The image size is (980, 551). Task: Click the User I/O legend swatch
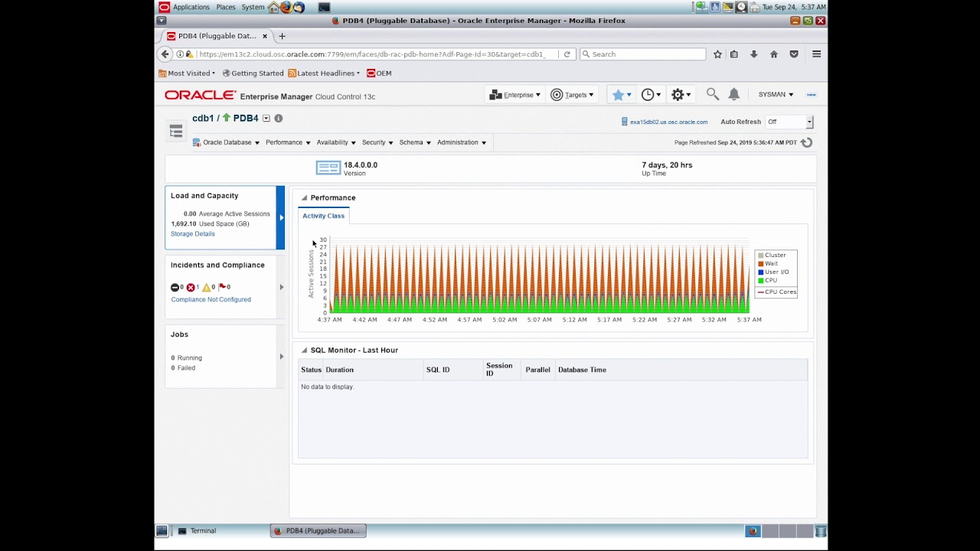pos(760,272)
